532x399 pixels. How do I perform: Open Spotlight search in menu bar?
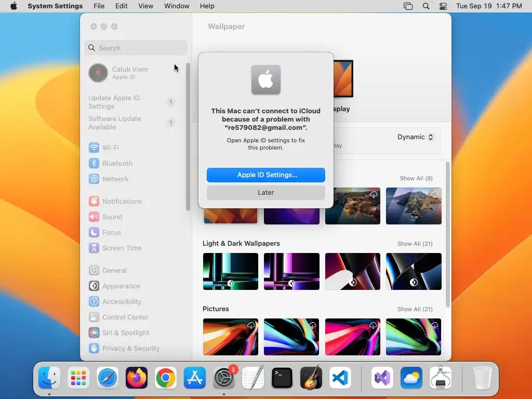pos(426,6)
